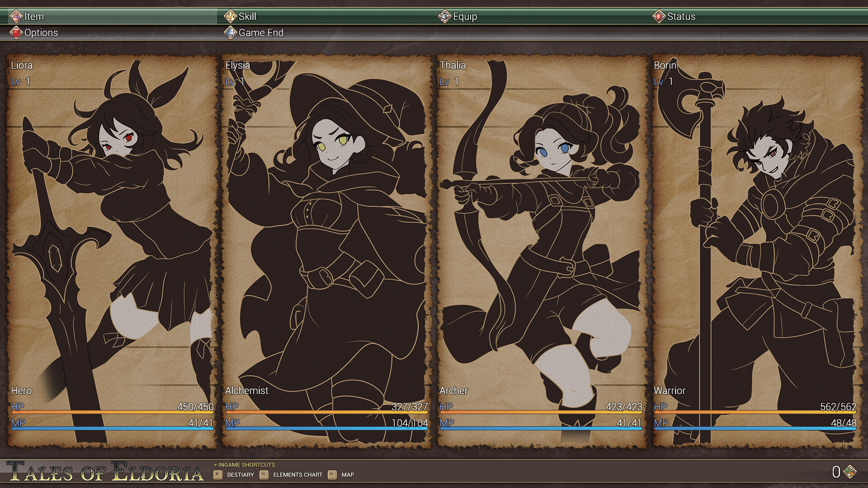Open the Bestiary shortcut
This screenshot has height=488, width=868.
tap(240, 474)
